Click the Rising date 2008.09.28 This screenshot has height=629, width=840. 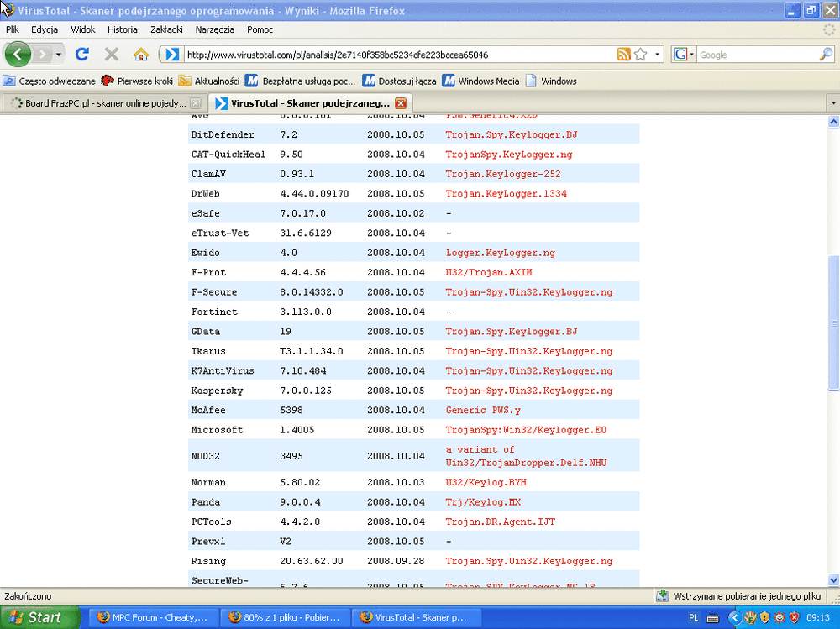[396, 561]
